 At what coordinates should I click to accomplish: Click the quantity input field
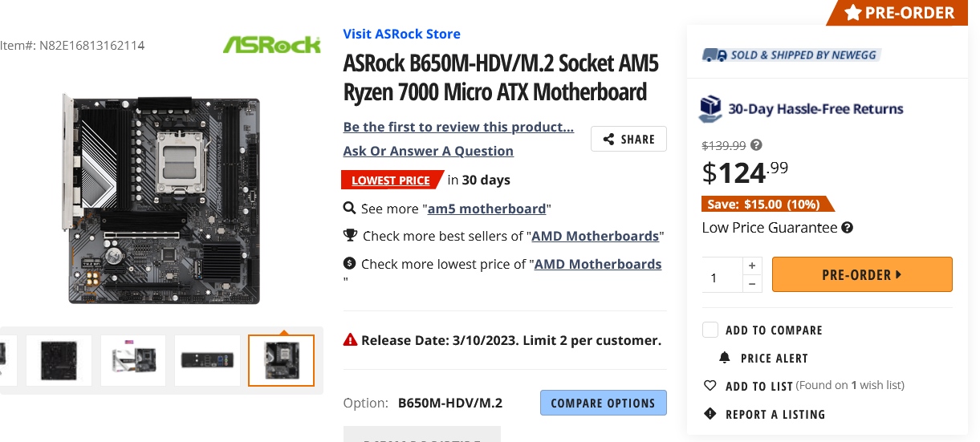722,275
